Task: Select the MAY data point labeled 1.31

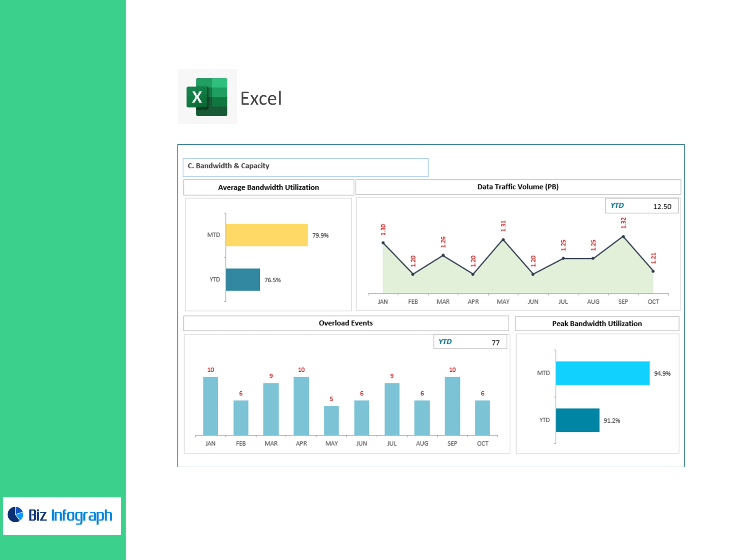Action: click(x=503, y=240)
